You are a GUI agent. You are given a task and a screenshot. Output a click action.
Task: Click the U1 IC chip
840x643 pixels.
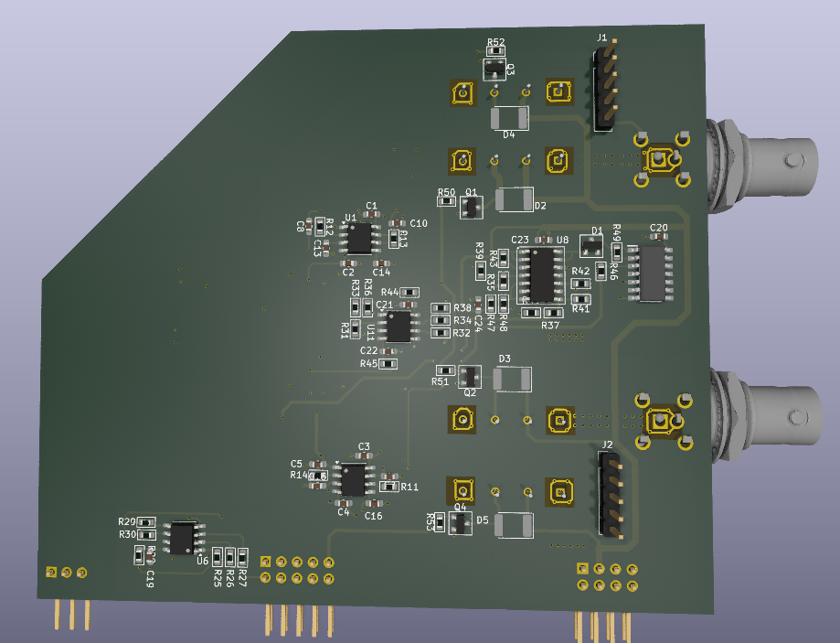(359, 239)
